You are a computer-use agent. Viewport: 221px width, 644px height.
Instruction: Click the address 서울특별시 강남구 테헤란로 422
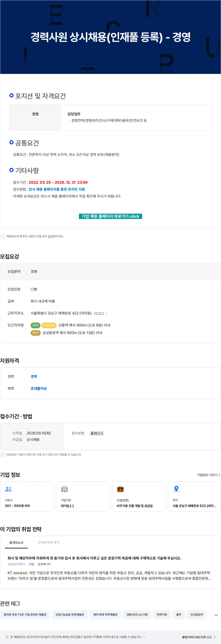61,313
